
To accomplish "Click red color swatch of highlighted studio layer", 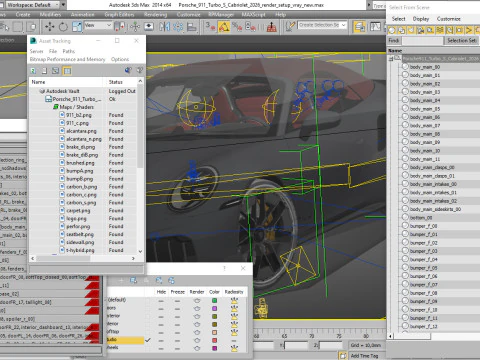I will 214,340.
